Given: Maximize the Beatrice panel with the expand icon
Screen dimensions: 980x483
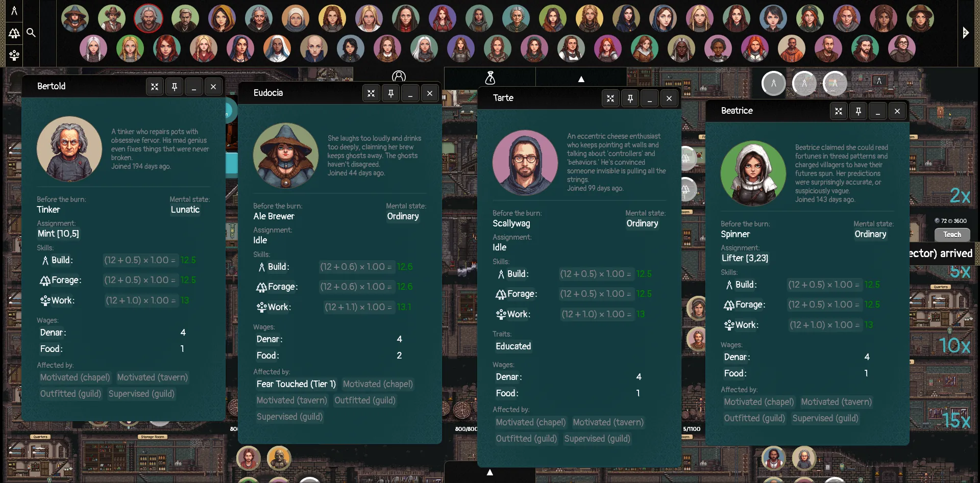Looking at the screenshot, I should point(839,111).
